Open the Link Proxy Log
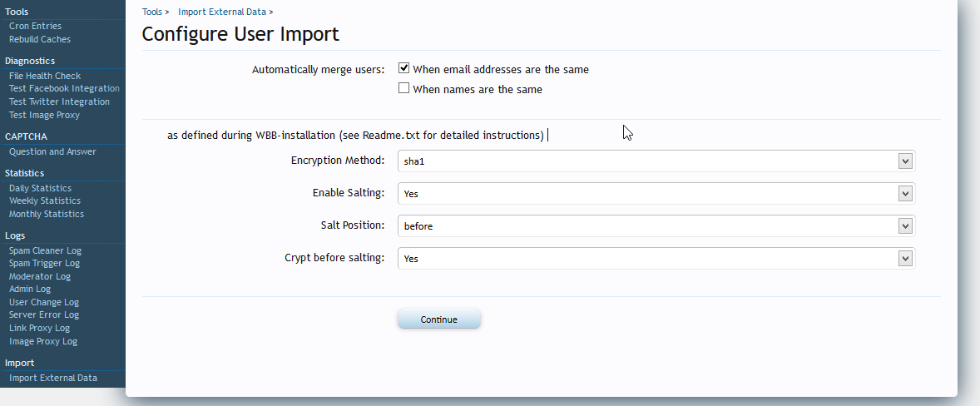The width and height of the screenshot is (980, 406). tap(39, 329)
